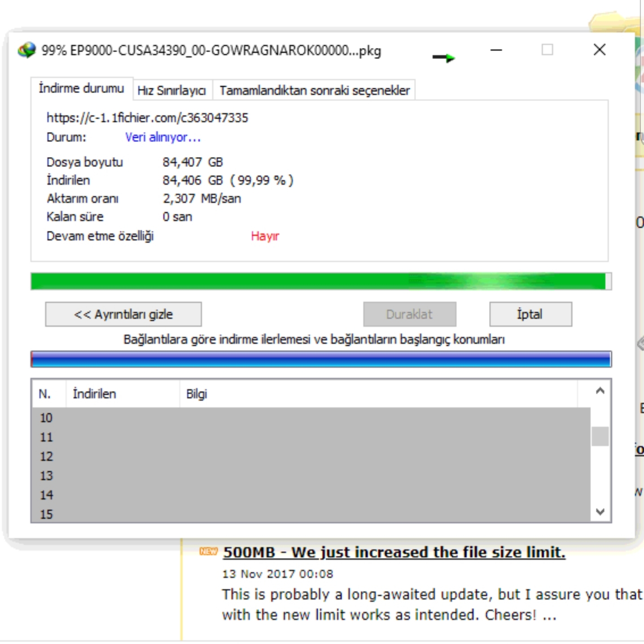The width and height of the screenshot is (644, 644).
Task: Click the connections list scrollbar thumb
Action: 600,436
